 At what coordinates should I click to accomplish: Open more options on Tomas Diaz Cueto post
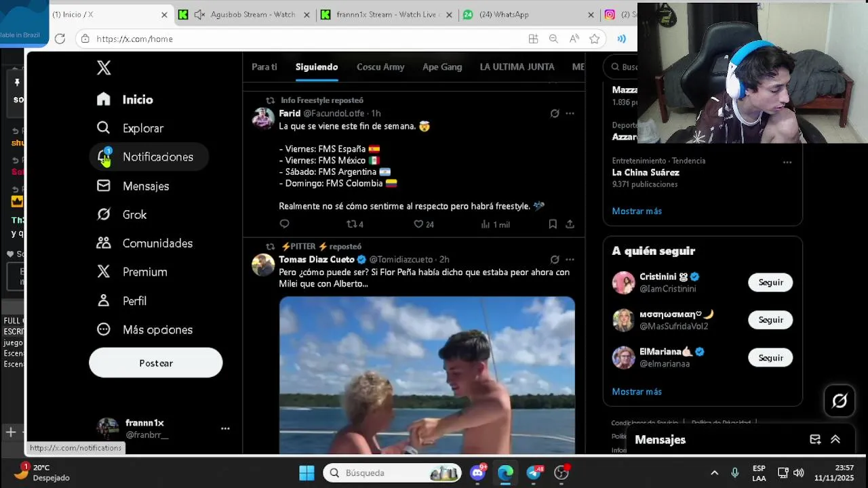click(x=570, y=260)
